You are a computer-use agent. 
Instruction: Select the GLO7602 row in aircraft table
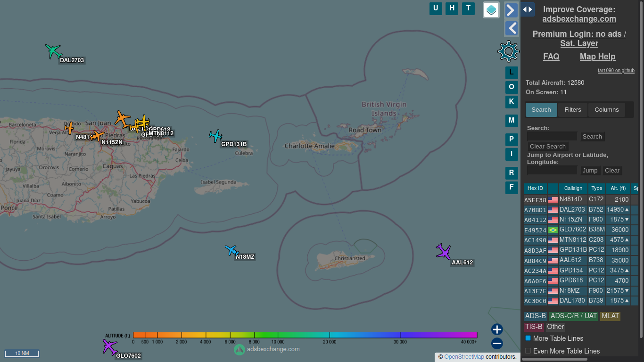click(x=581, y=230)
